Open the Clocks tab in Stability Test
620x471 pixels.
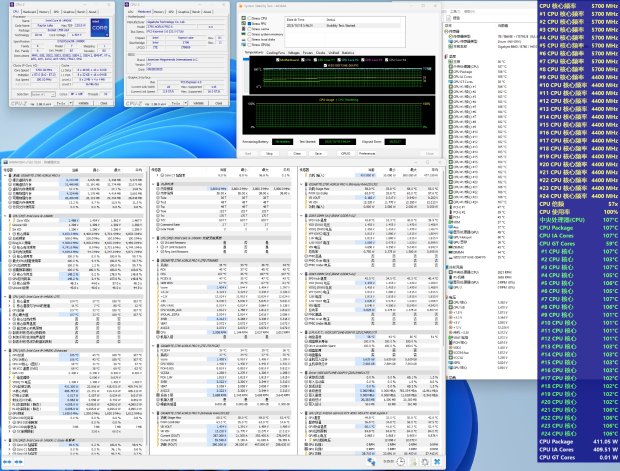[320, 52]
